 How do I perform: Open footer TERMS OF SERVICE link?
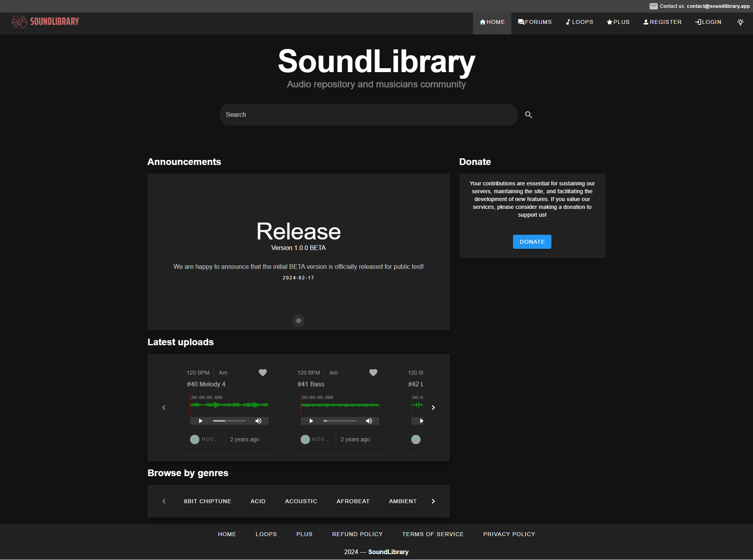pos(433,534)
